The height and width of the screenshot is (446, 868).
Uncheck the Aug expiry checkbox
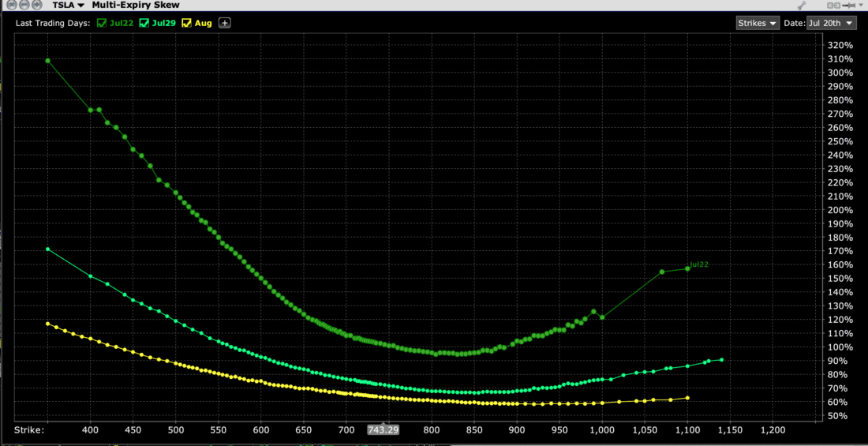(x=187, y=23)
